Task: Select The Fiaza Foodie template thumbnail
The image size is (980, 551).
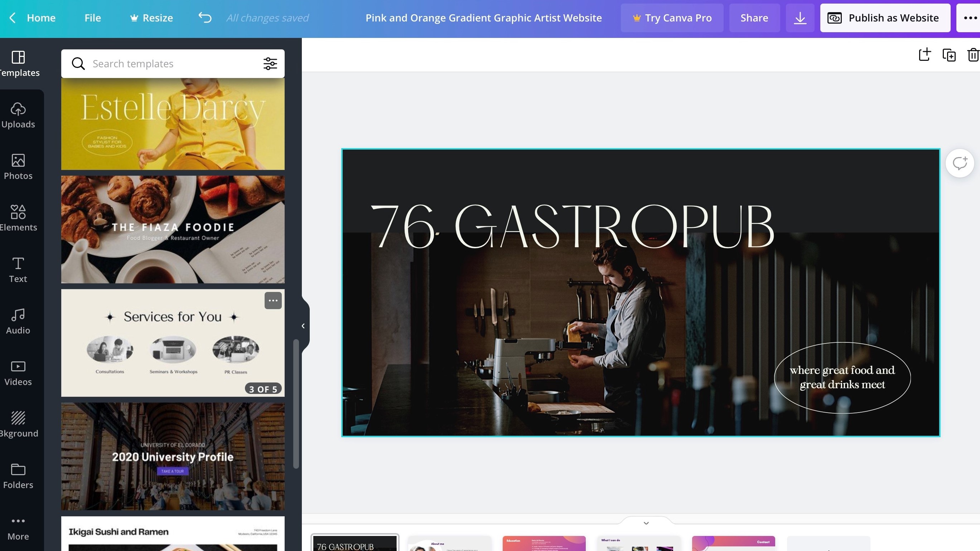Action: (173, 229)
